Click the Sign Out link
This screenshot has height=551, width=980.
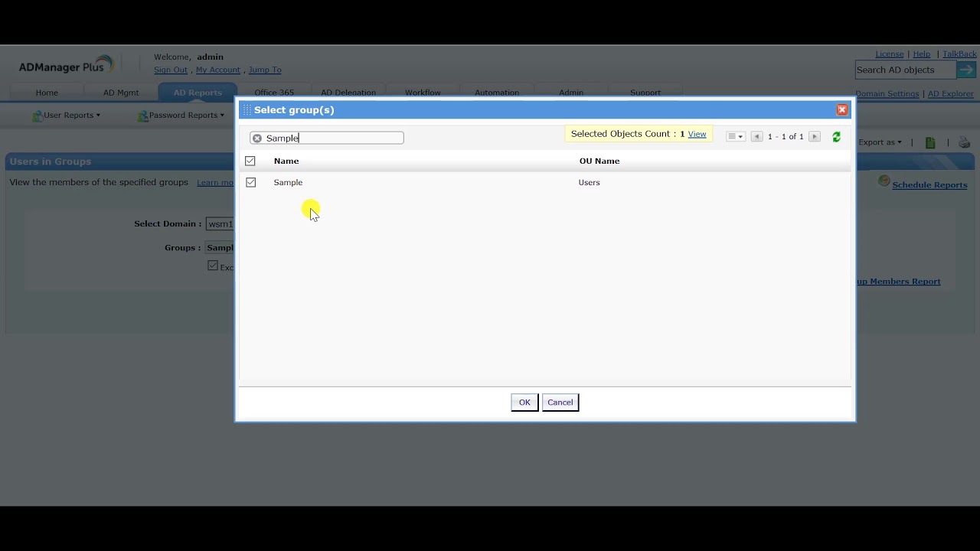click(171, 70)
